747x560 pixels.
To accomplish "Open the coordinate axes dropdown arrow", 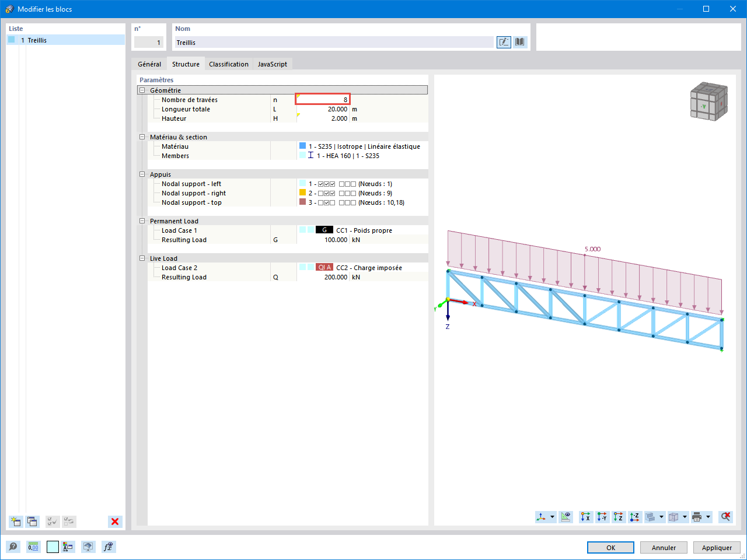I will 552,517.
